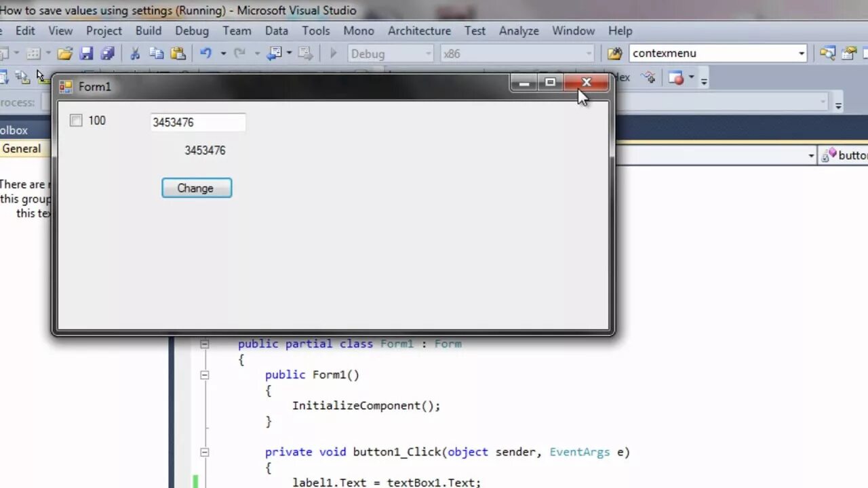Open the Team menu
868x488 pixels.
(237, 30)
